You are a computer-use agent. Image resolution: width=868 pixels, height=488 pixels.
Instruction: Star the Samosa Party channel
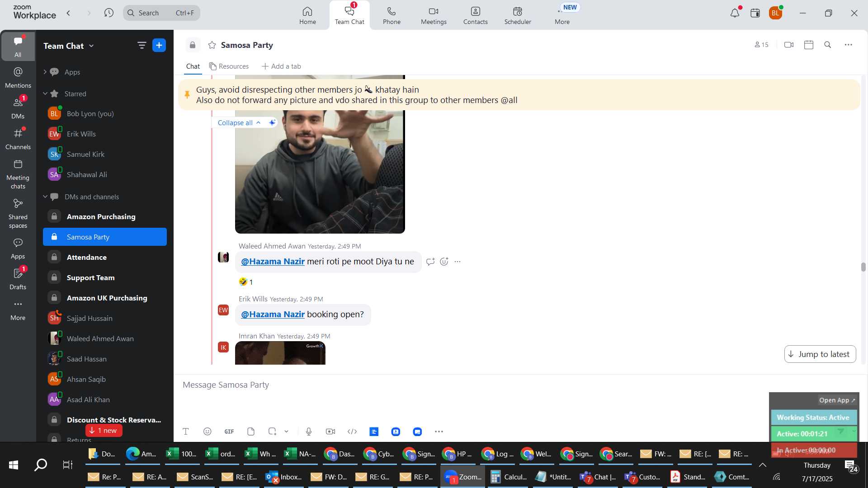pyautogui.click(x=212, y=45)
